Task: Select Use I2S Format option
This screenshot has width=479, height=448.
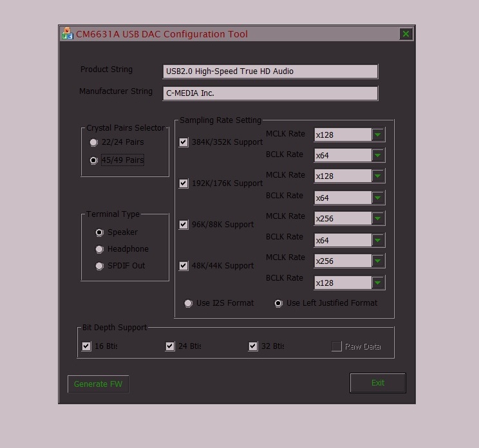Action: point(189,303)
